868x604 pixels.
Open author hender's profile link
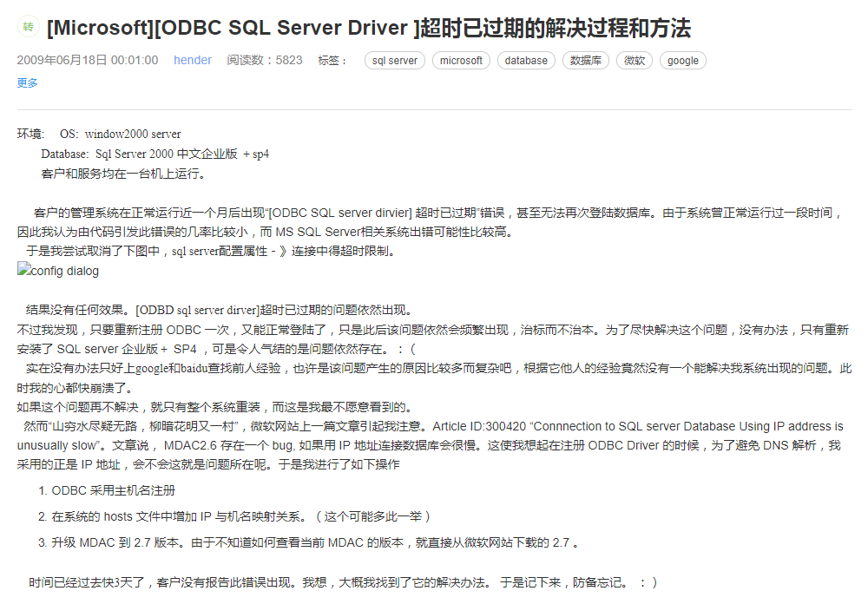pyautogui.click(x=193, y=61)
